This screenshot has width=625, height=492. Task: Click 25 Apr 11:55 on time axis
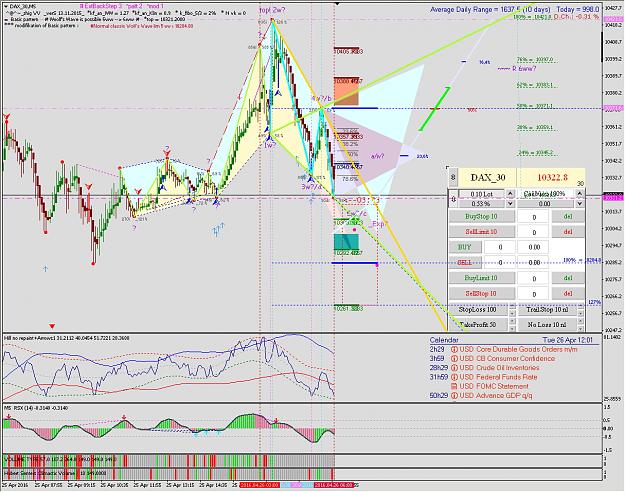click(x=146, y=485)
